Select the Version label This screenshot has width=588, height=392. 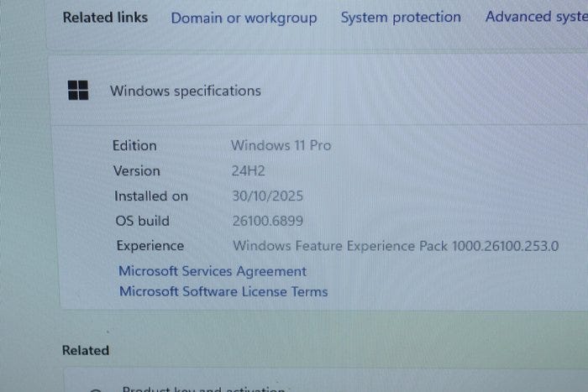(x=137, y=171)
